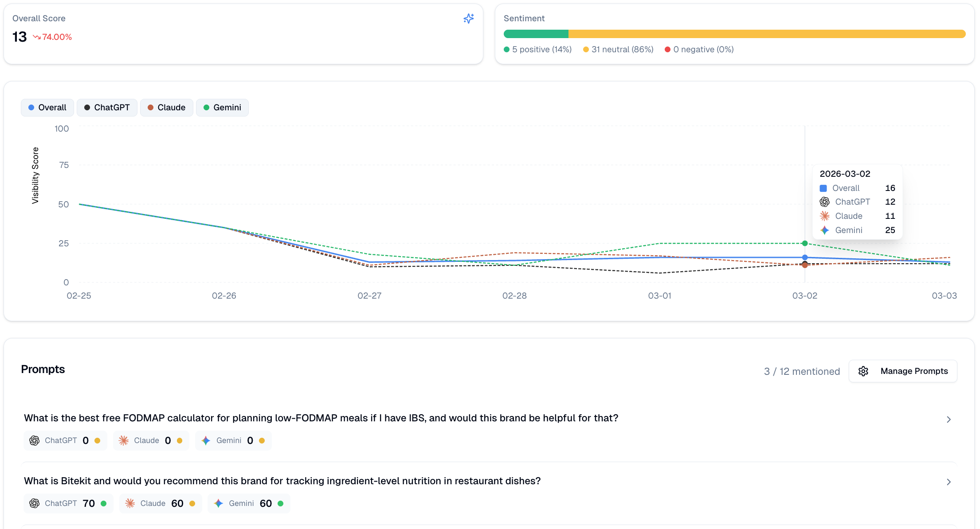This screenshot has height=529, width=980.
Task: Expand the Bitekit prompt details
Action: 949,482
